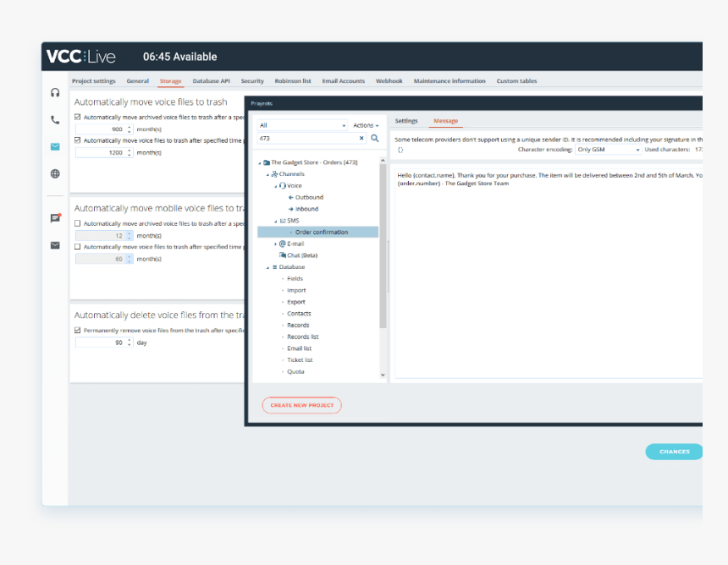Open the All project filter dropdown
Viewport: 728px width, 565px height.
[x=302, y=125]
